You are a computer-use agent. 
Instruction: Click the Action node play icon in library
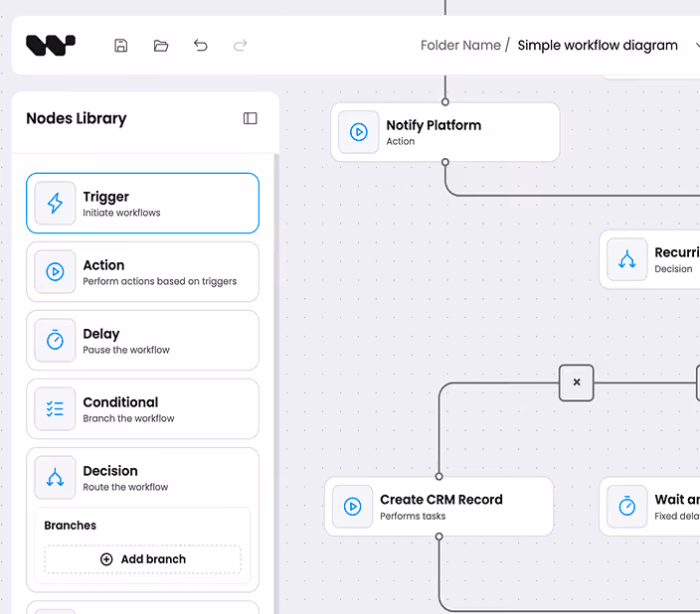pos(55,272)
